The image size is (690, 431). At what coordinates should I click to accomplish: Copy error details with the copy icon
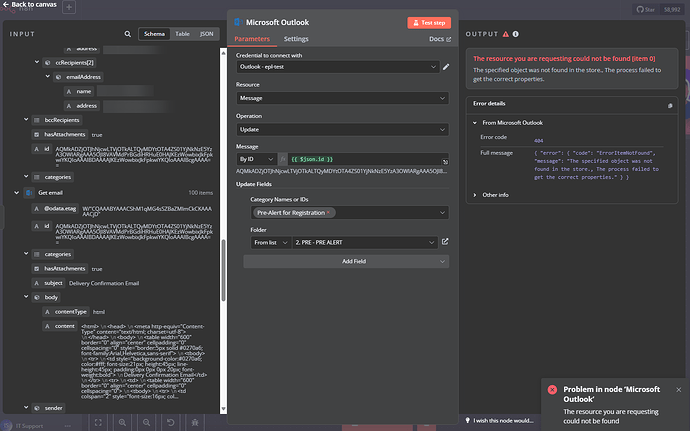click(670, 106)
